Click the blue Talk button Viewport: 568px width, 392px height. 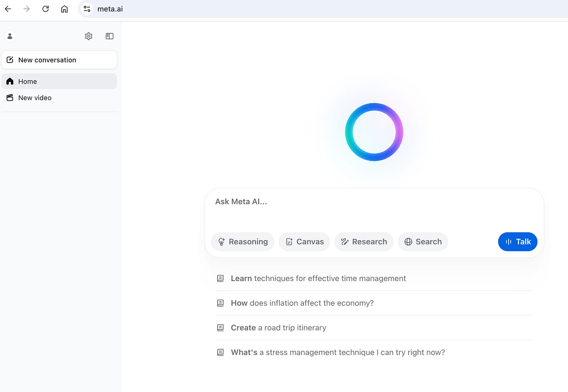pos(518,242)
